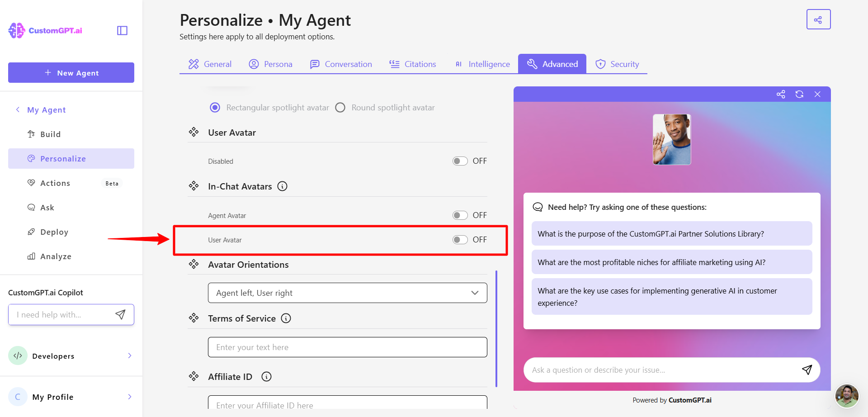The width and height of the screenshot is (868, 417).
Task: Toggle the Disabled User Avatar switch
Action: 460,161
